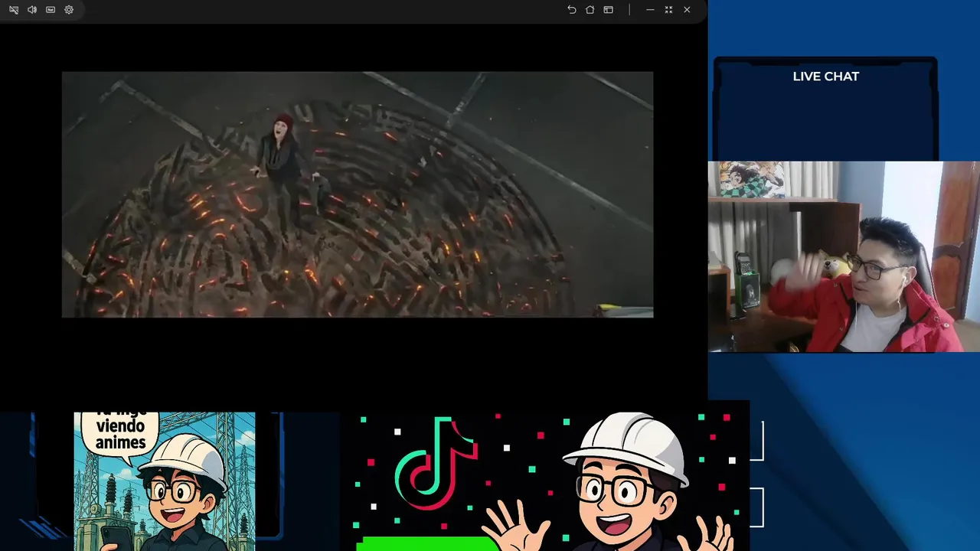Image resolution: width=980 pixels, height=551 pixels.
Task: Show recent apps with the window layout icon
Action: [608, 10]
